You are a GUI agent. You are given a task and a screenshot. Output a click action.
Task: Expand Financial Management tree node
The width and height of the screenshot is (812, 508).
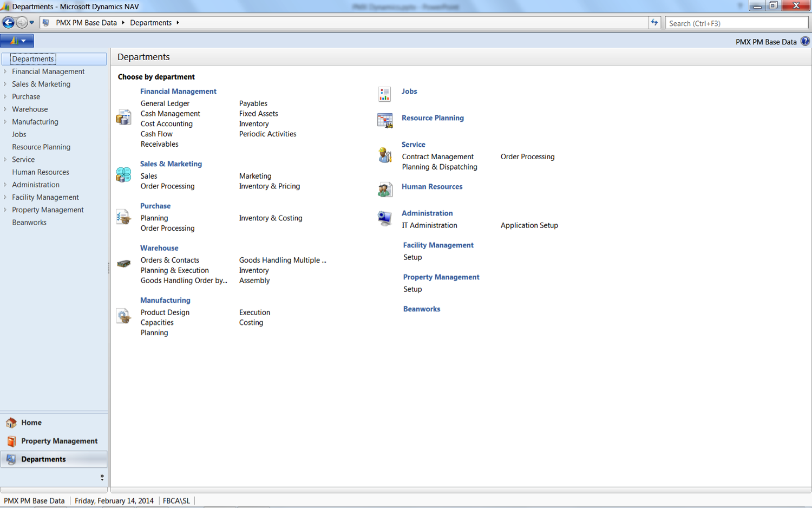pyautogui.click(x=5, y=71)
